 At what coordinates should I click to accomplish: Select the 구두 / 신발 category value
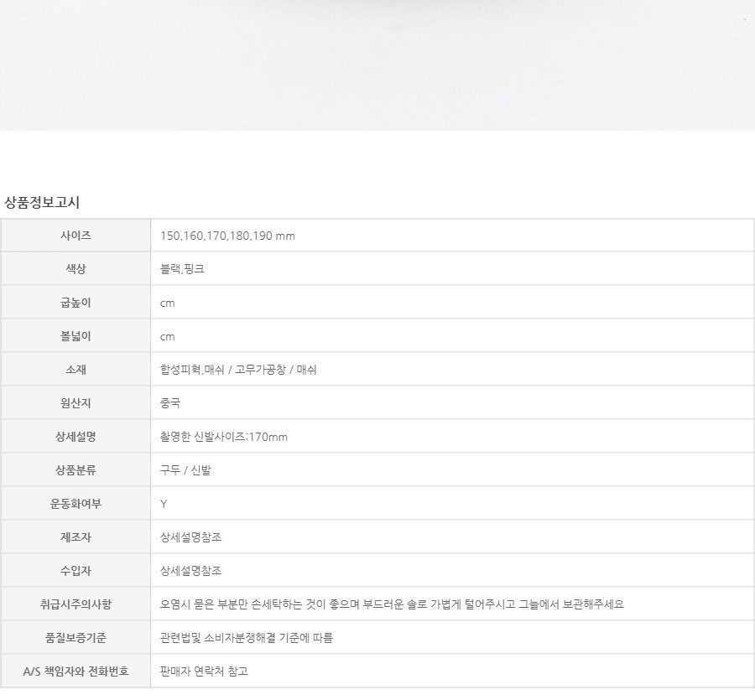tap(185, 470)
